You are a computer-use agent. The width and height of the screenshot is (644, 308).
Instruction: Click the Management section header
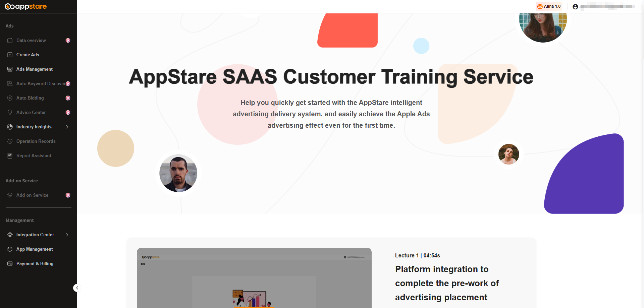point(20,221)
